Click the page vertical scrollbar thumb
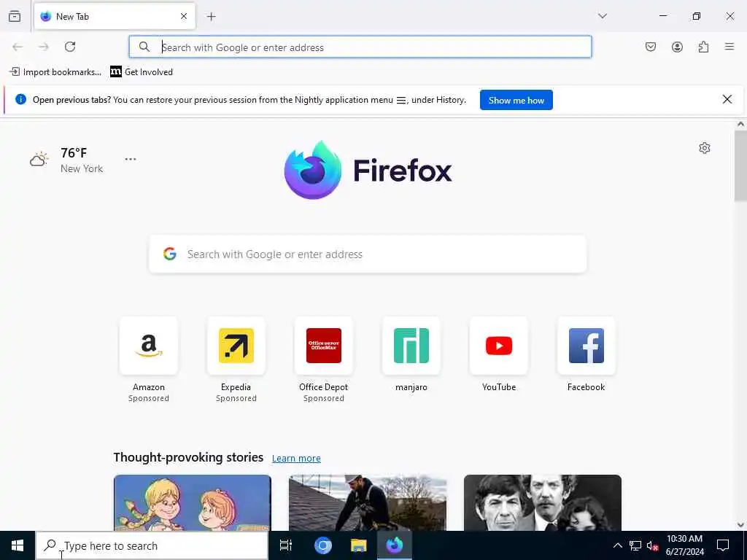This screenshot has width=747, height=560. (740, 166)
